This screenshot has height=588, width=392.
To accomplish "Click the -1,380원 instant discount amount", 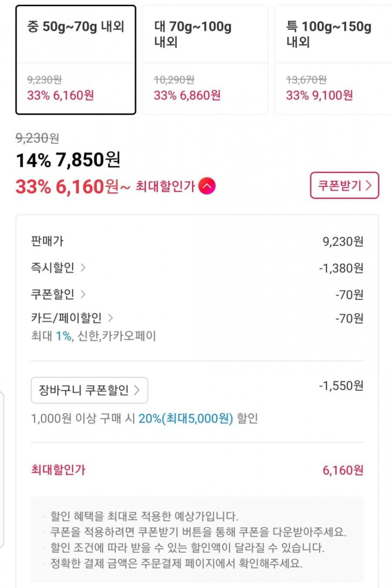I will (x=341, y=268).
